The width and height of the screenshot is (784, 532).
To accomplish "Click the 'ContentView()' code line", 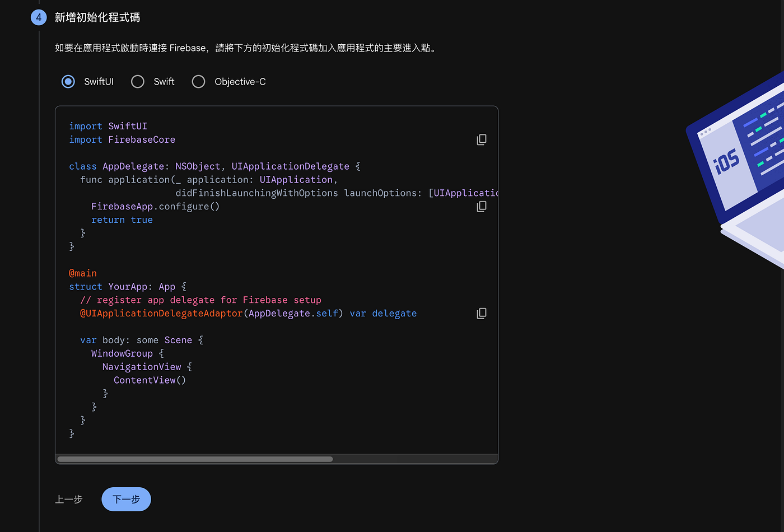I will coord(150,380).
